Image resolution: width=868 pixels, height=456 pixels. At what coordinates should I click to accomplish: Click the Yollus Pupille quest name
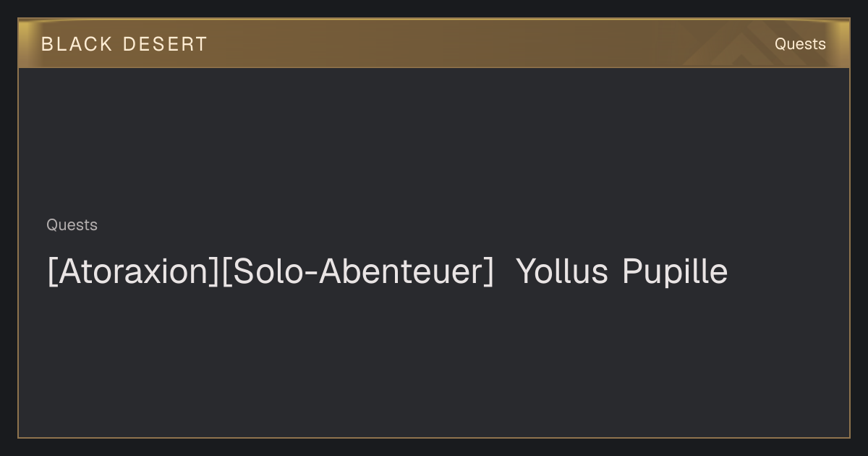[x=622, y=272]
